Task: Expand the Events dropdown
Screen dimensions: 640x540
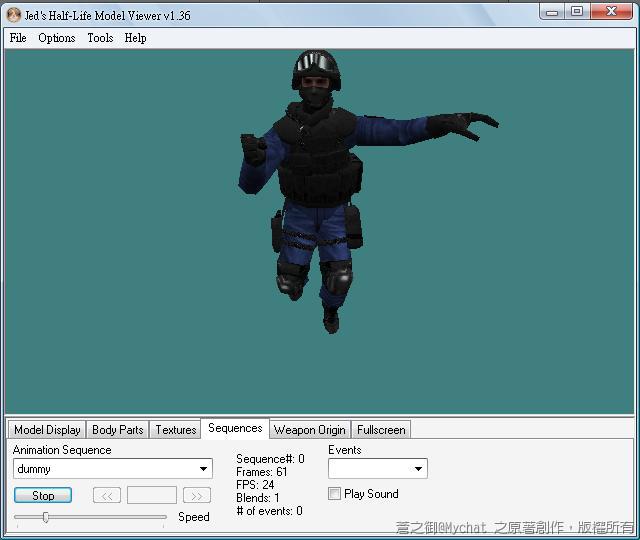Action: tap(378, 469)
